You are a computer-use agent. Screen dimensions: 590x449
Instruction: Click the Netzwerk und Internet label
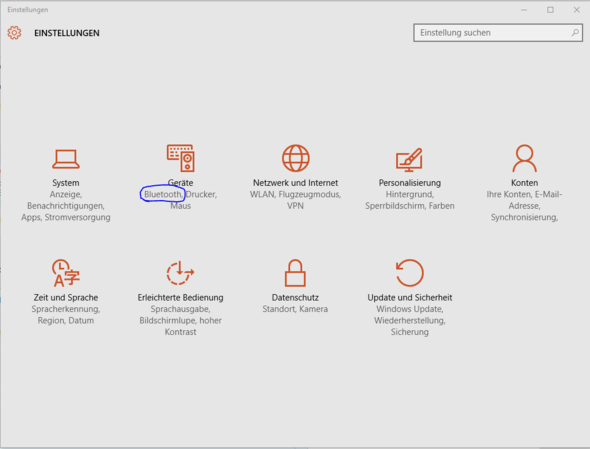[x=295, y=183]
